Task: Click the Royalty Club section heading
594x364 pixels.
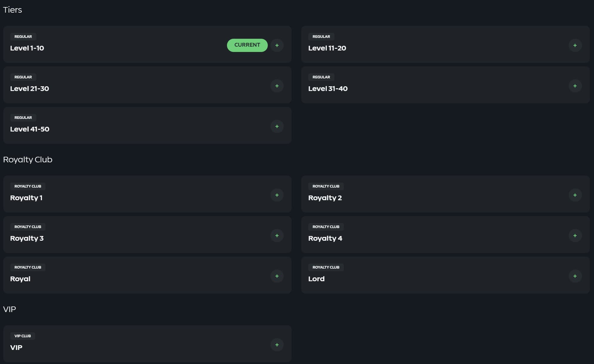Action: click(28, 159)
